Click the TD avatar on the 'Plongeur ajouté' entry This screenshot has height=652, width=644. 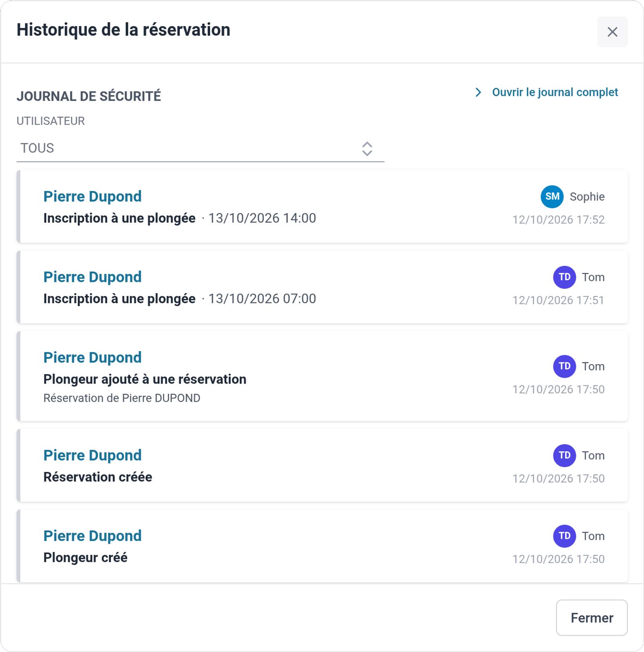564,366
